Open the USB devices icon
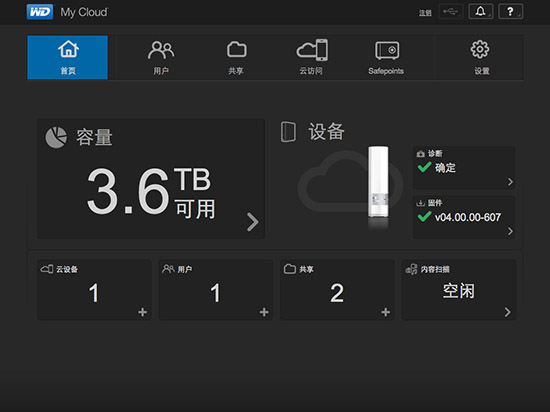 [x=451, y=12]
